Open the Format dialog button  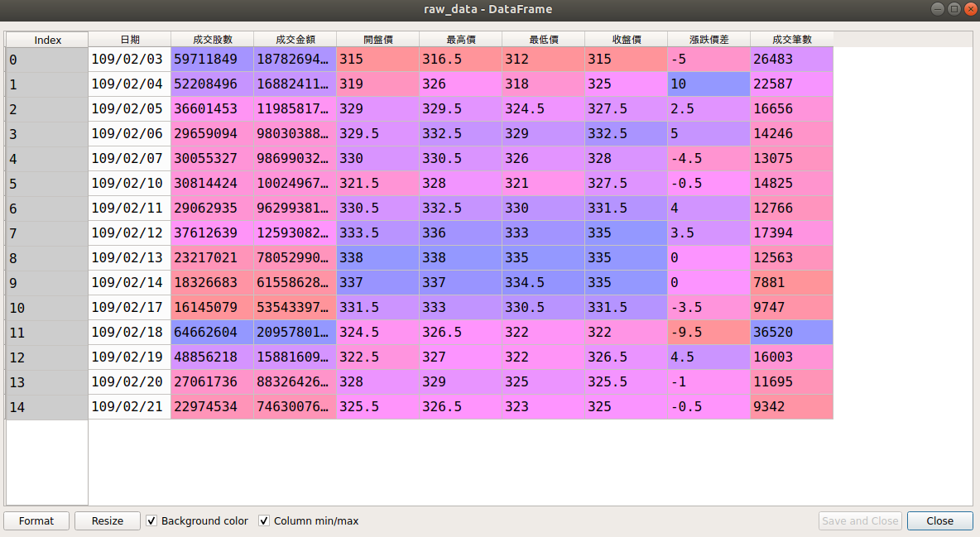(x=36, y=520)
